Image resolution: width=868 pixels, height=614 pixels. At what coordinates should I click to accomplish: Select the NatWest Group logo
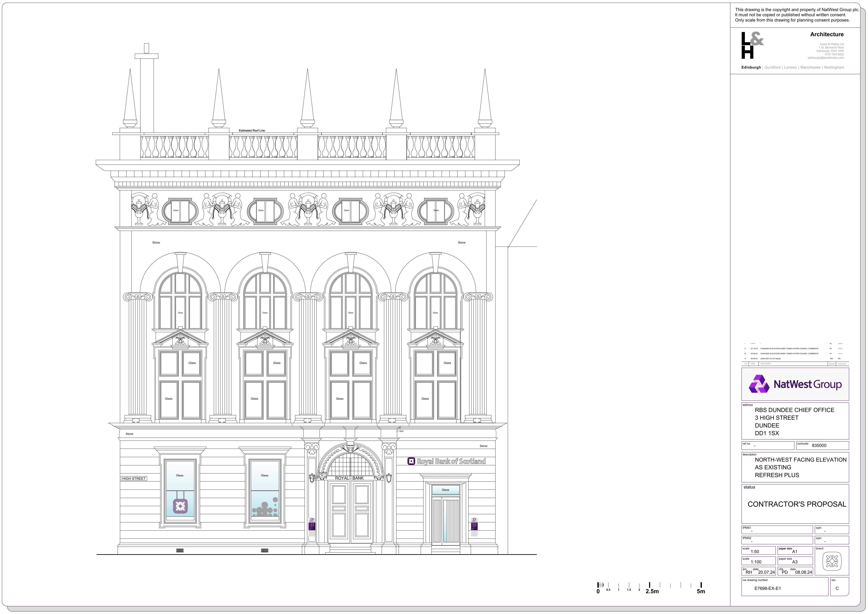click(795, 384)
